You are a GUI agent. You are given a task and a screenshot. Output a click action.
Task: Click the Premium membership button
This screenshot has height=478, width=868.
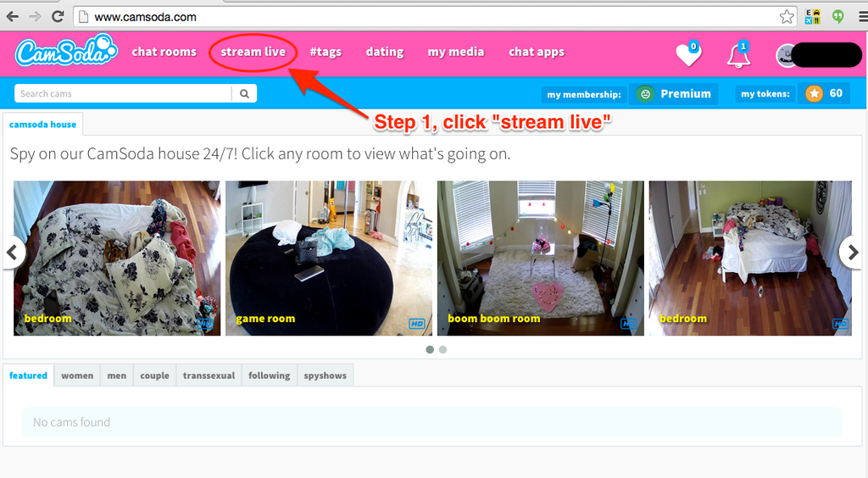(x=674, y=94)
